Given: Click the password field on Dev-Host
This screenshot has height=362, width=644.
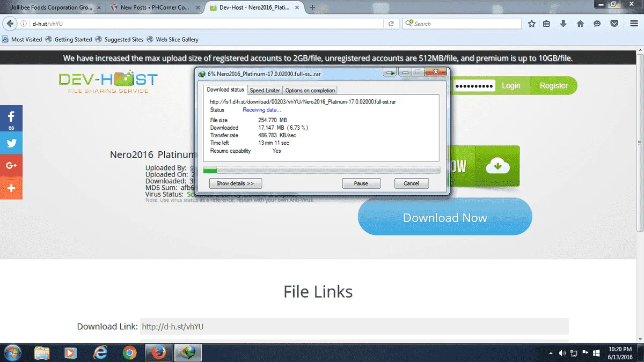Looking at the screenshot, I should click(473, 86).
